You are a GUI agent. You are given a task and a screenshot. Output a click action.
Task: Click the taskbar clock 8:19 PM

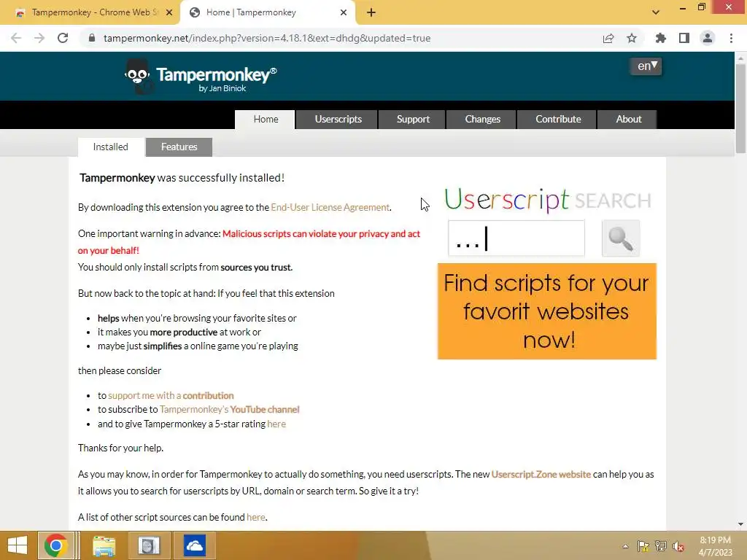tap(715, 540)
